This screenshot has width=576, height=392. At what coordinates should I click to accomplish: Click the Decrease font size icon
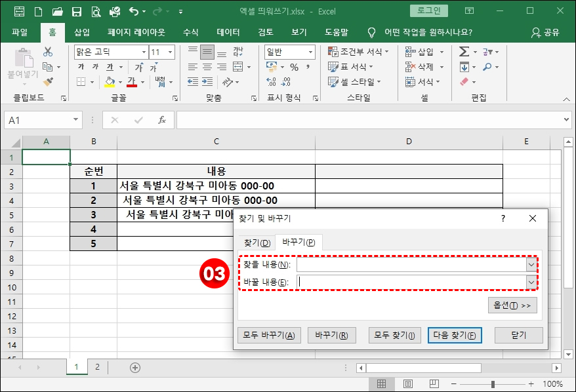click(x=154, y=67)
